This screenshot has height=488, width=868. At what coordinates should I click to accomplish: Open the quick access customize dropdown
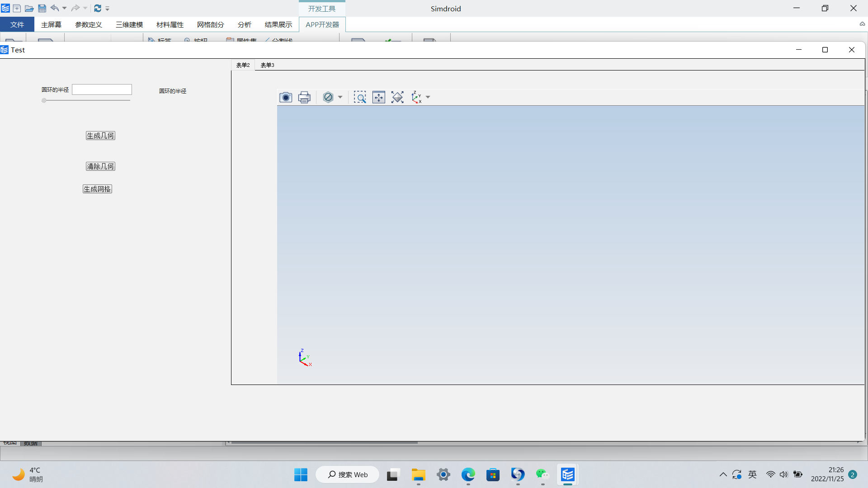(x=108, y=9)
